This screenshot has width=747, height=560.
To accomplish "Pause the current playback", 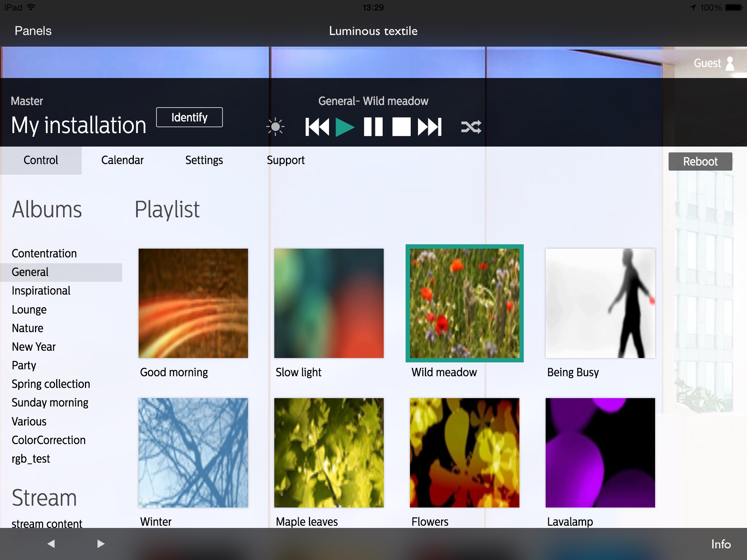I will click(373, 127).
